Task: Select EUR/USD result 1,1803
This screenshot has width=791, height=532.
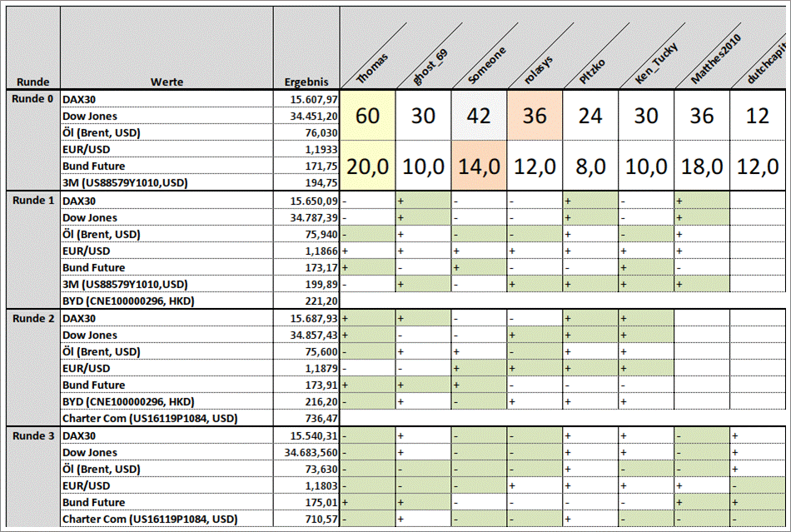Action: (x=306, y=485)
